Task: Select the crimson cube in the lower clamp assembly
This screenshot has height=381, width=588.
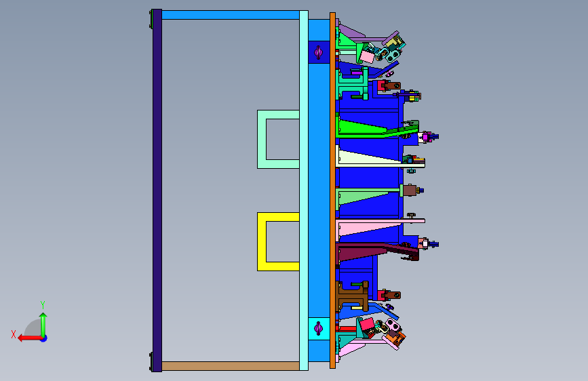Action: tap(366, 325)
